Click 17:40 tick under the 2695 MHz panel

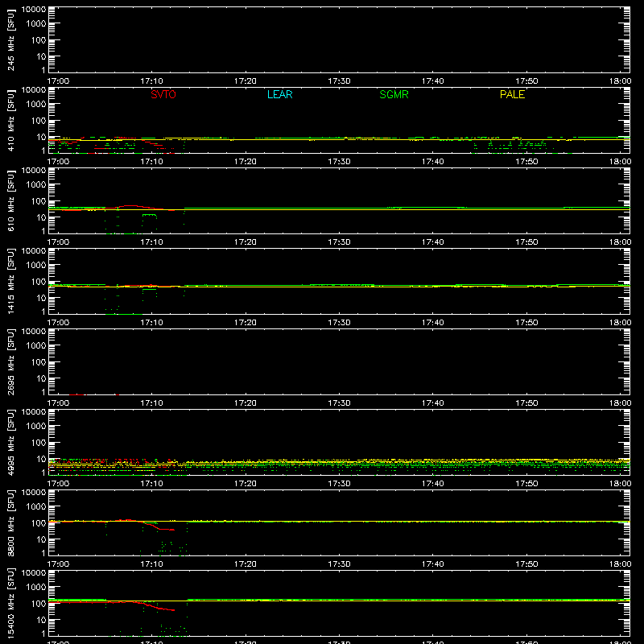[433, 403]
